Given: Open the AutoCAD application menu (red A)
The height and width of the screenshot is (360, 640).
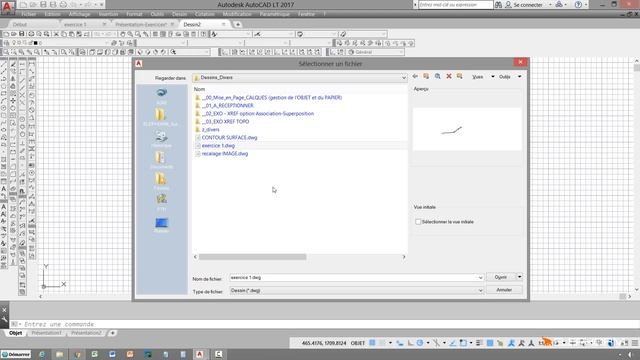Looking at the screenshot, I should click(x=7, y=7).
